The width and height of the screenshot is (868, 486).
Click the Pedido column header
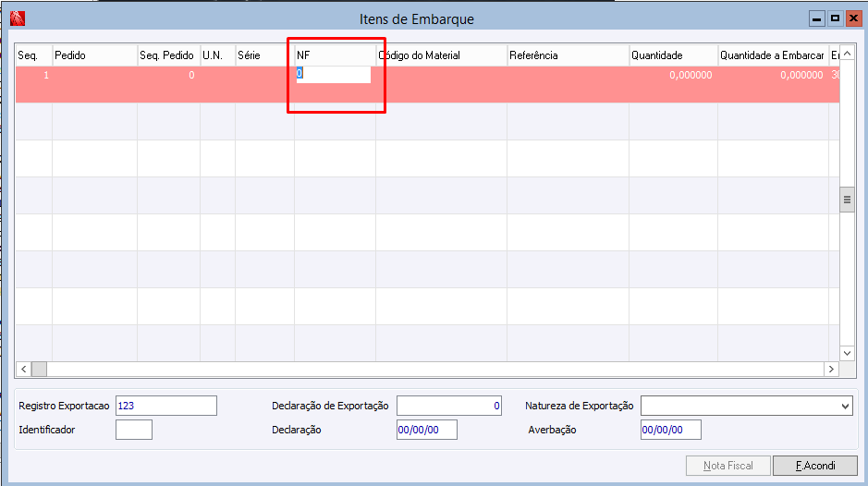coord(94,55)
